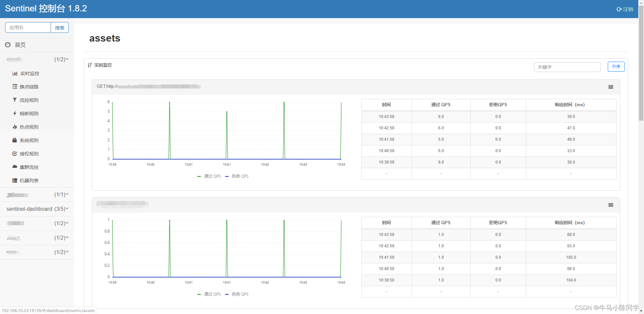The image size is (644, 314).
Task: Toggle 通过 QPS legend in second chart
Action: tap(209, 294)
